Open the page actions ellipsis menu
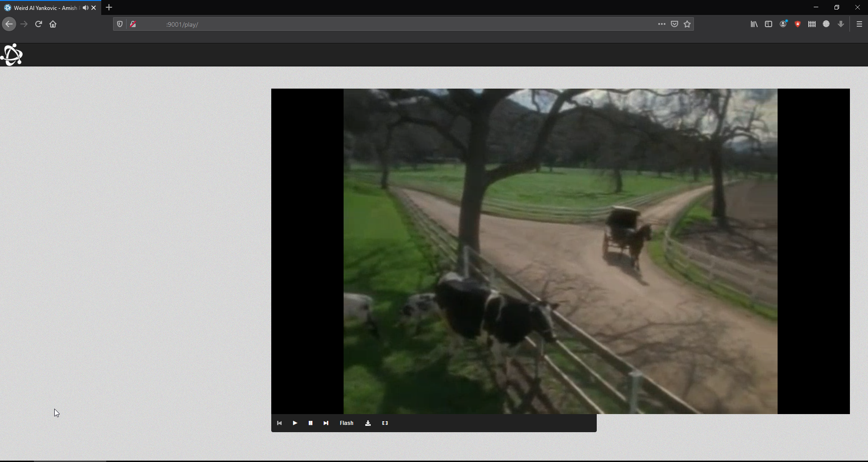 [x=661, y=24]
